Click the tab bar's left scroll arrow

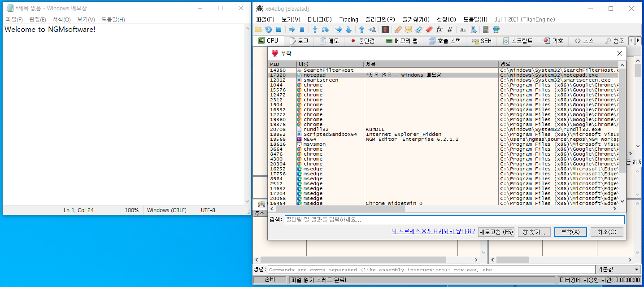[631, 41]
